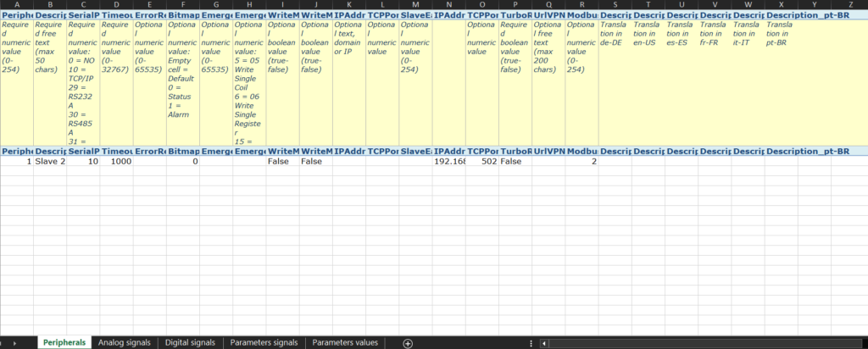The height and width of the screenshot is (349, 868).
Task: Select column N header
Action: click(x=448, y=4)
